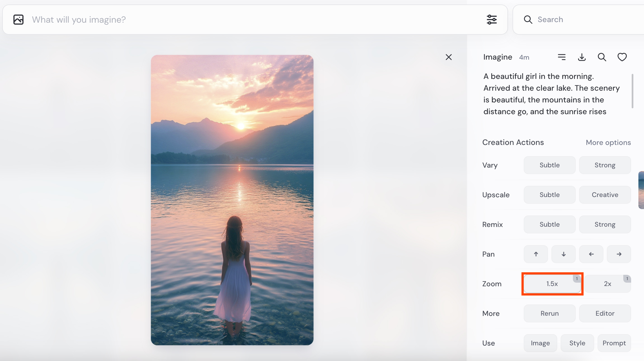
Task: Click the search magnifier icon beside download
Action: pyautogui.click(x=602, y=57)
